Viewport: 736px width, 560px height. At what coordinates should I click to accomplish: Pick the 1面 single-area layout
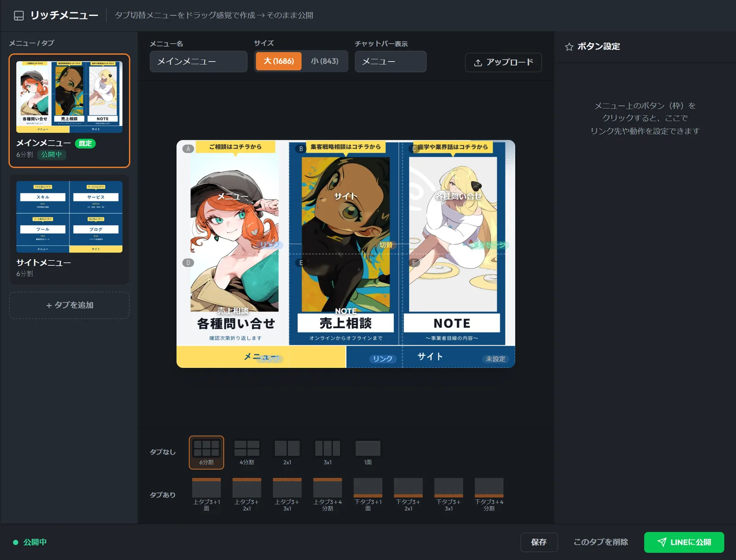pos(368,452)
